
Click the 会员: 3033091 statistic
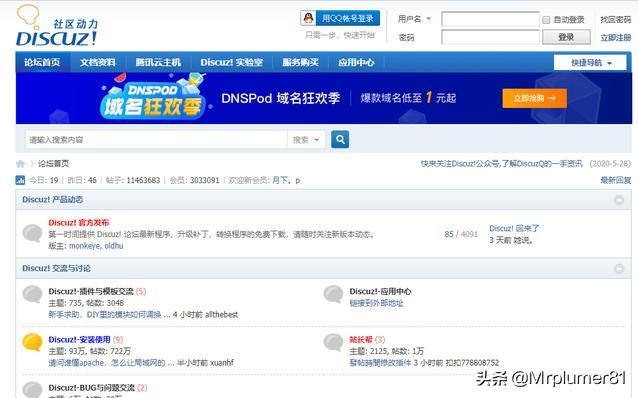point(194,180)
